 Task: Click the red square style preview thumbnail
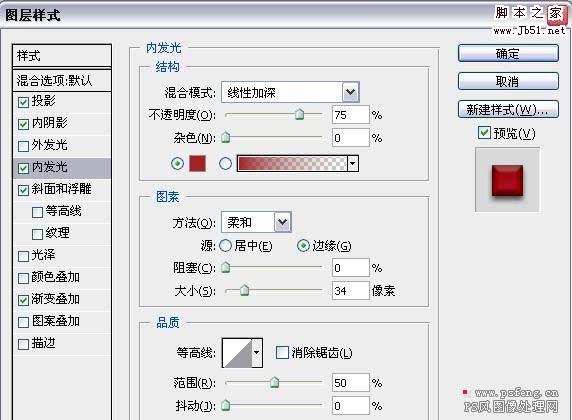pos(507,180)
